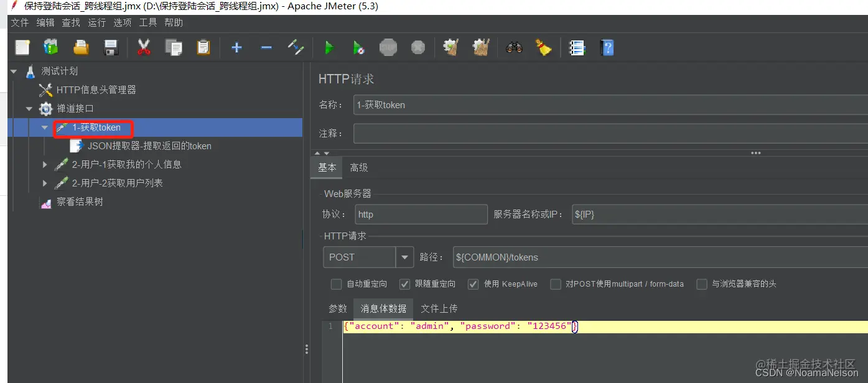The height and width of the screenshot is (383, 868).
Task: Select the Cut scissors icon
Action: tap(144, 47)
